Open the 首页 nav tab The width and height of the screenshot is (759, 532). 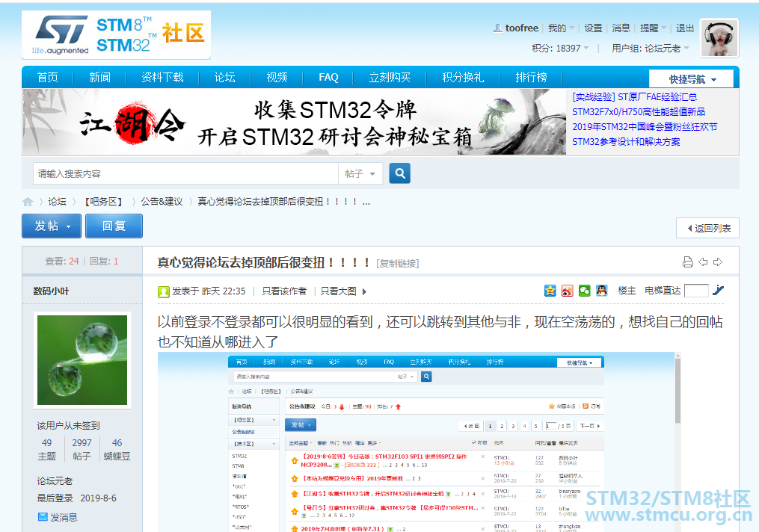(x=47, y=78)
